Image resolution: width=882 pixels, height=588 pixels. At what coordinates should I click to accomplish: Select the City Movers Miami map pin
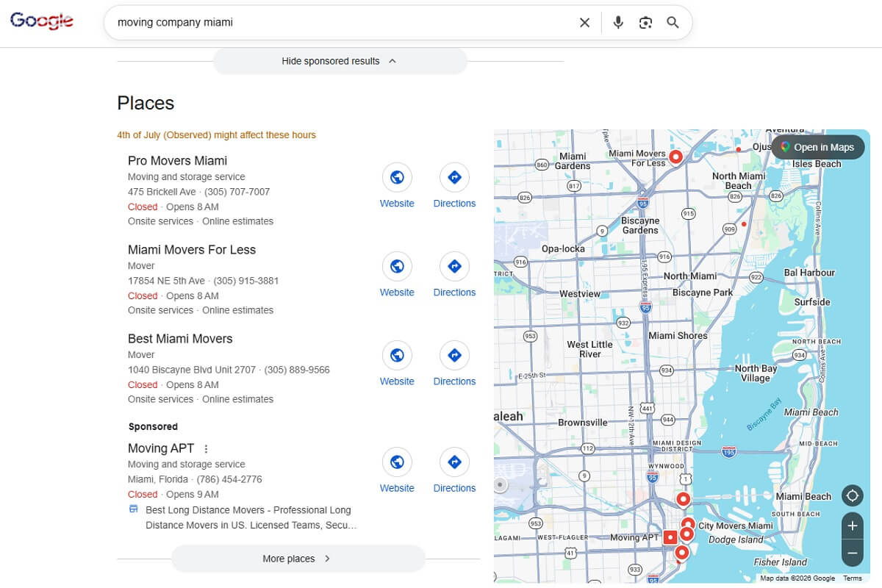coord(688,525)
